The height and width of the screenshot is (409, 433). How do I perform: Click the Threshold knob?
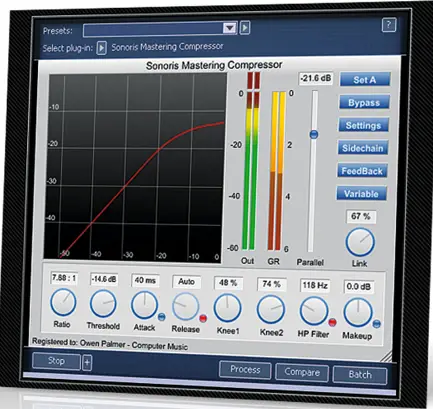103,303
